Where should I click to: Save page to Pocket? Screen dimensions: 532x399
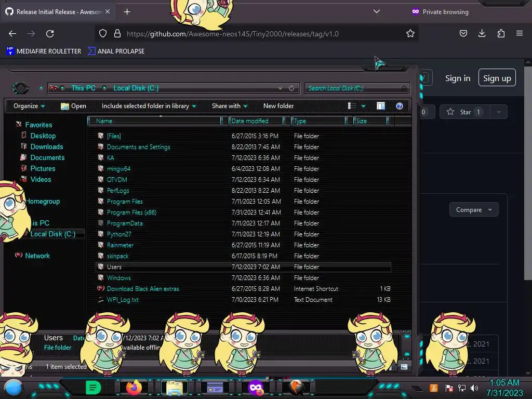463,33
